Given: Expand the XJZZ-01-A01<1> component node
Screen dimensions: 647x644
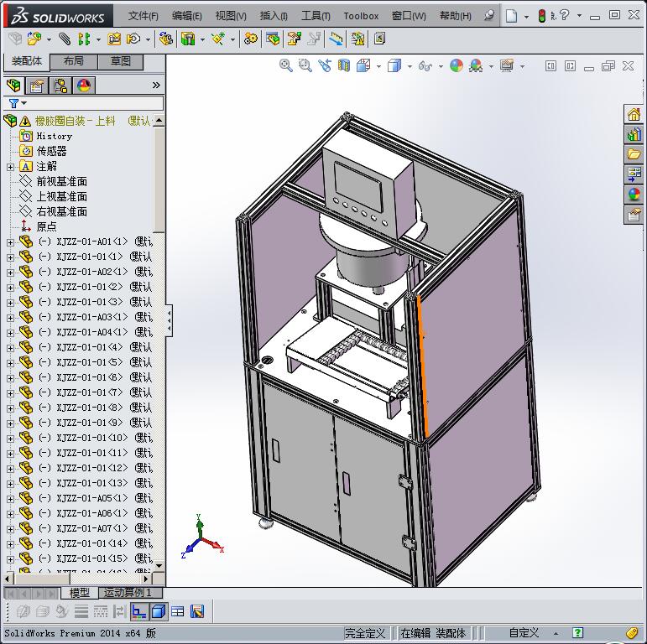Looking at the screenshot, I should [x=10, y=242].
